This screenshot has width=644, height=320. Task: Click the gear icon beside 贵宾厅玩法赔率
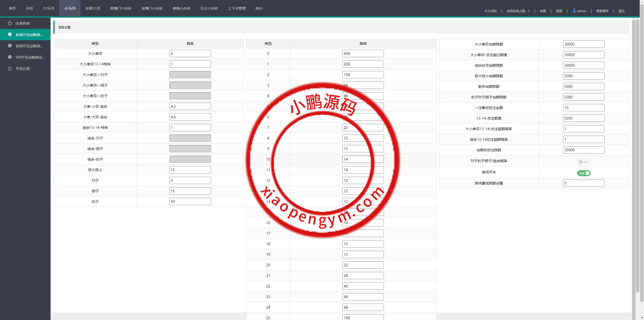tap(10, 46)
